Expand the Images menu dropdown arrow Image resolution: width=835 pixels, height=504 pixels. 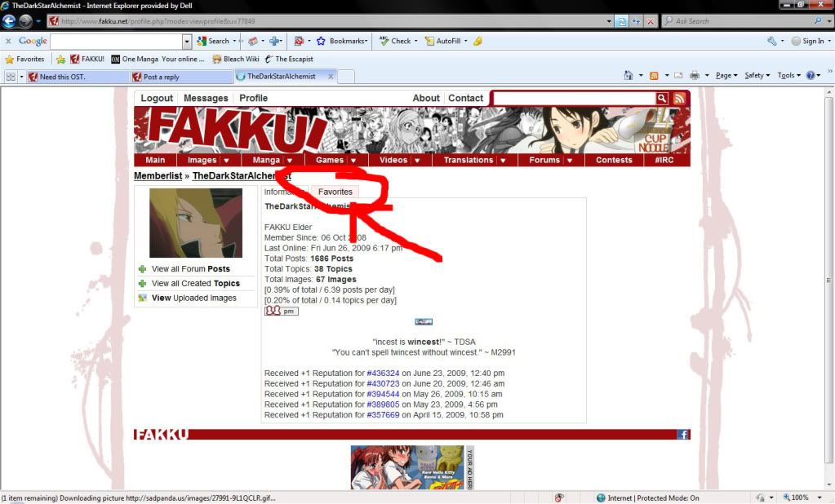click(x=225, y=161)
